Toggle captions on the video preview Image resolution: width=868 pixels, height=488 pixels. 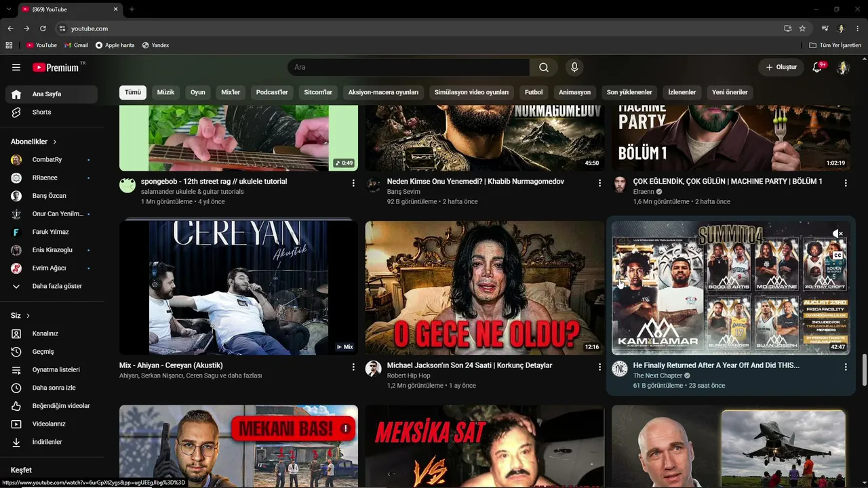838,256
